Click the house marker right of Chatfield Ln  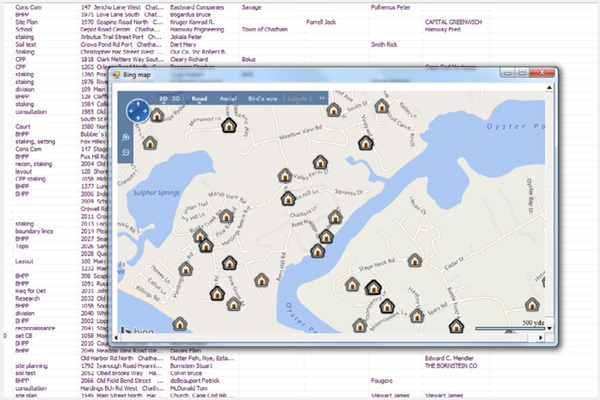point(335,217)
